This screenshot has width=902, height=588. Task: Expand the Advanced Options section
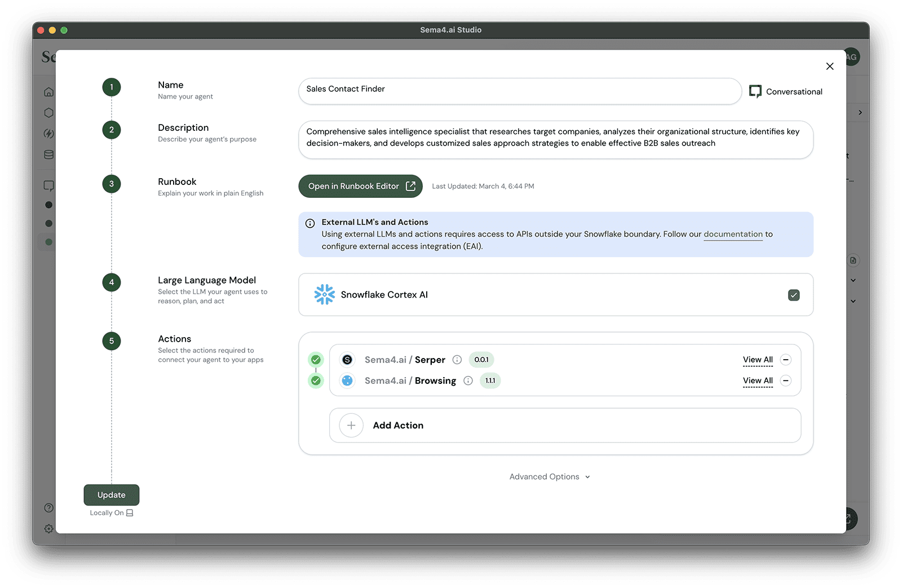click(549, 476)
